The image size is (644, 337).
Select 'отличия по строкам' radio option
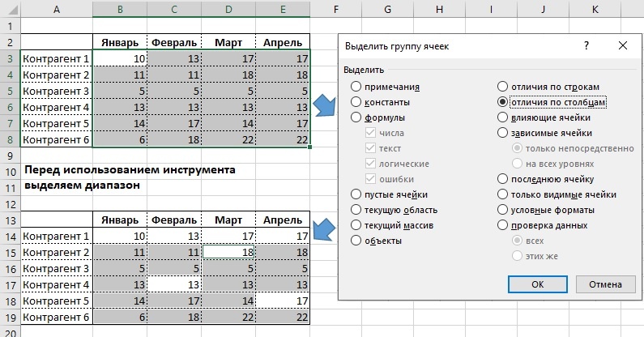point(503,87)
